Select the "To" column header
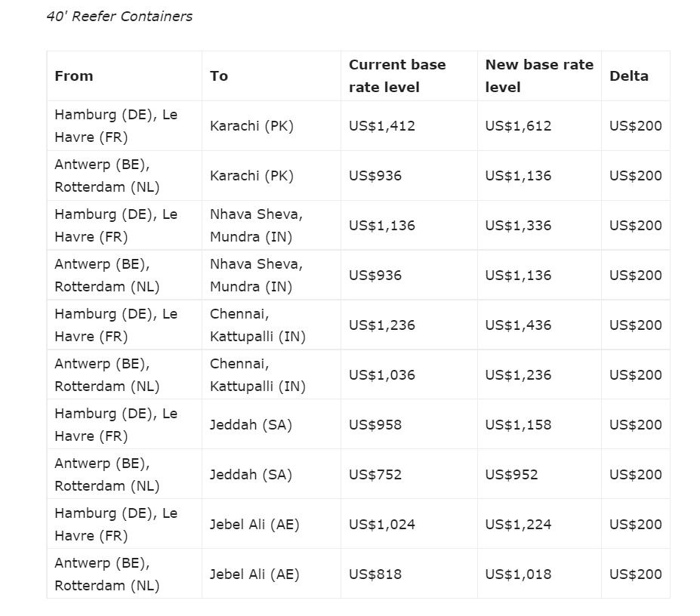 (x=219, y=76)
